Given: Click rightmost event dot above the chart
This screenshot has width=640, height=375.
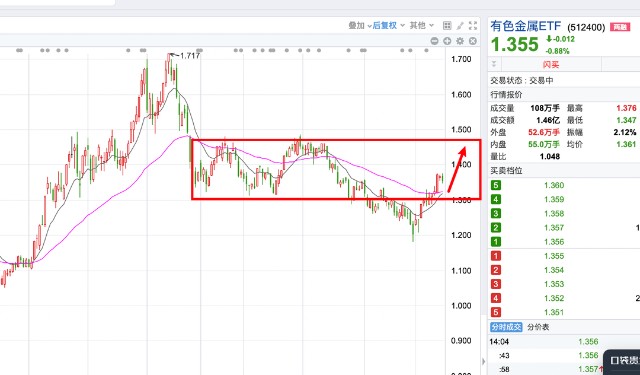Looking at the screenshot, I should [x=426, y=51].
